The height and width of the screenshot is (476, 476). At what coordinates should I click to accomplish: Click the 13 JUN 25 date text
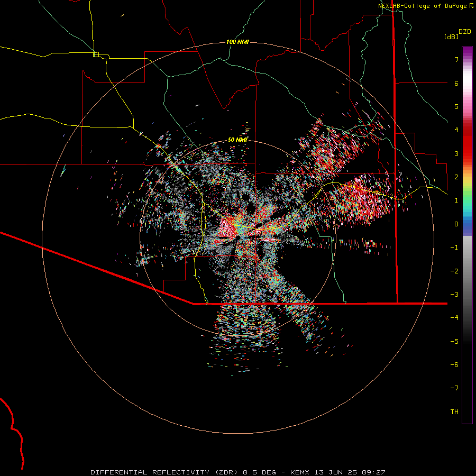tap(337, 472)
